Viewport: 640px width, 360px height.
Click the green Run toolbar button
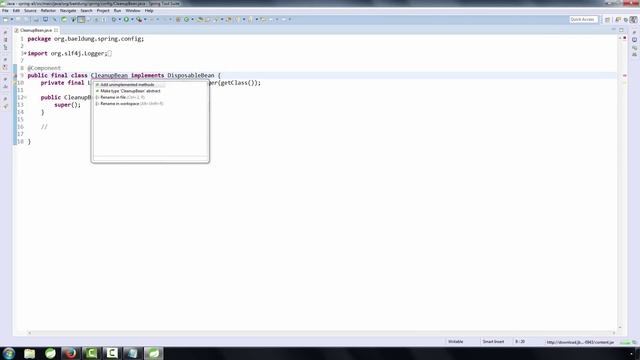click(x=126, y=20)
